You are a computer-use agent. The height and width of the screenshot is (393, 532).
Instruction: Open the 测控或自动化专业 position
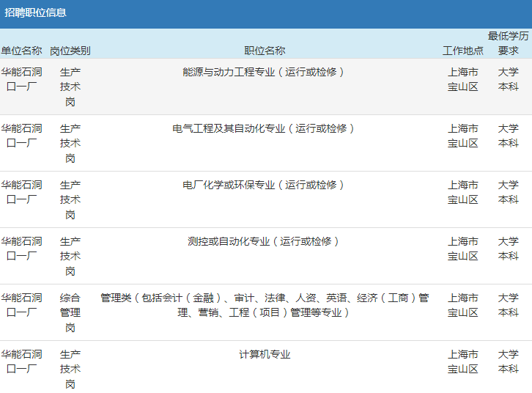pyautogui.click(x=265, y=241)
